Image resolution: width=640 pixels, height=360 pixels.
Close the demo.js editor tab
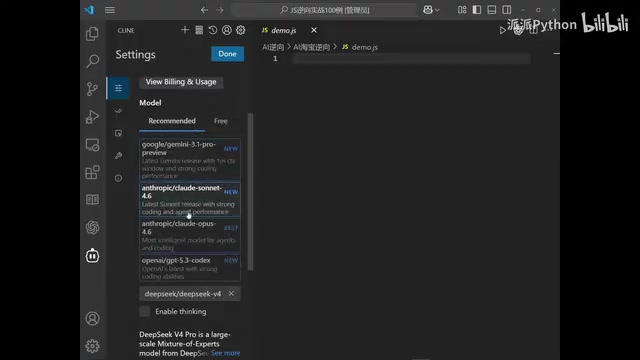[x=314, y=30]
